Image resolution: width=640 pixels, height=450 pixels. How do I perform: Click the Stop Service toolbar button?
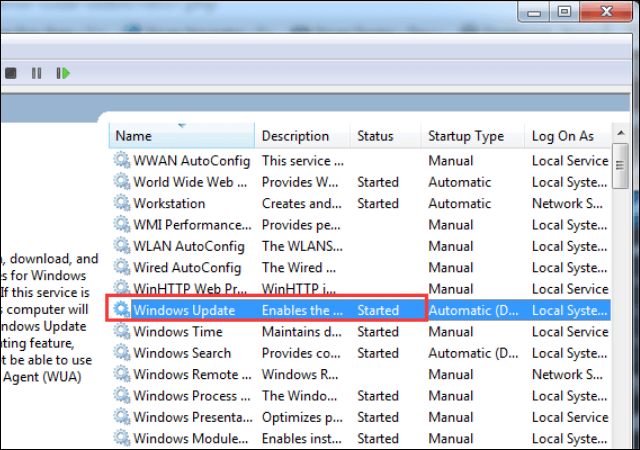[11, 74]
